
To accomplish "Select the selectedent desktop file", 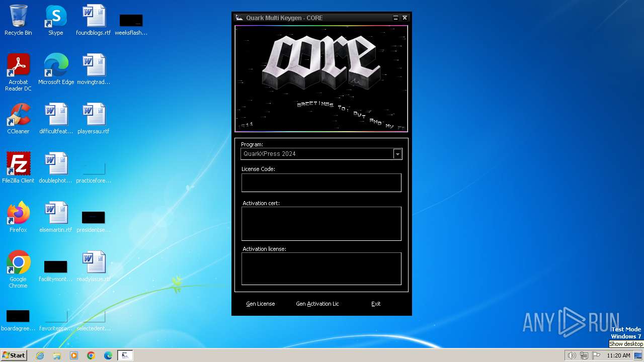I will 94,320.
